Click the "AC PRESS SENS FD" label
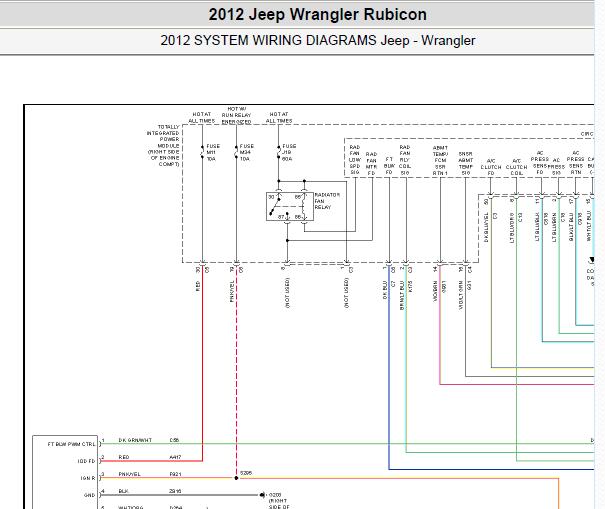 coord(540,162)
